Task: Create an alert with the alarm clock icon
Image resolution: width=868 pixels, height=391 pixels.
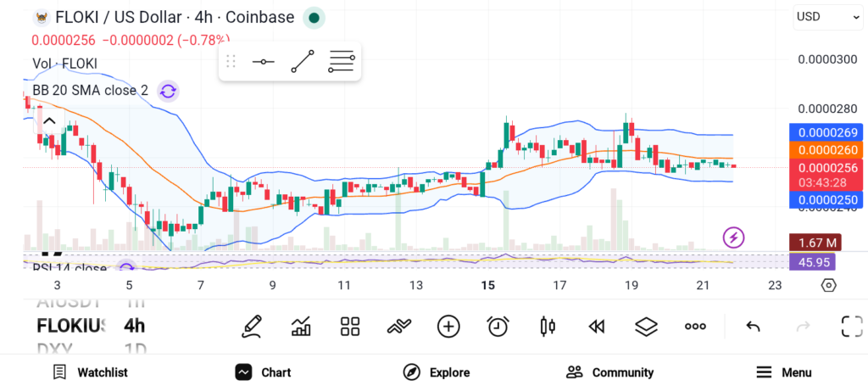Action: click(498, 327)
